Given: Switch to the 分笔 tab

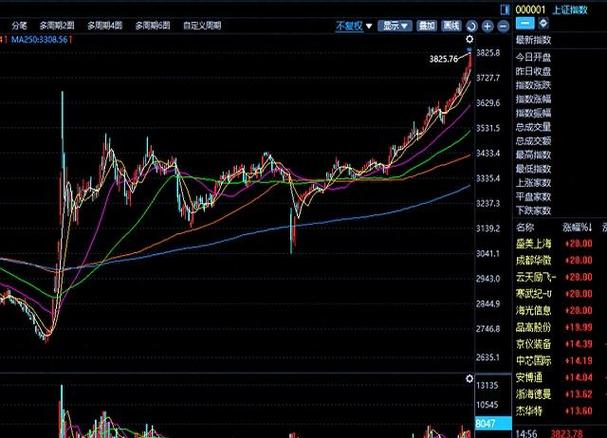Looking at the screenshot, I should click(x=18, y=24).
